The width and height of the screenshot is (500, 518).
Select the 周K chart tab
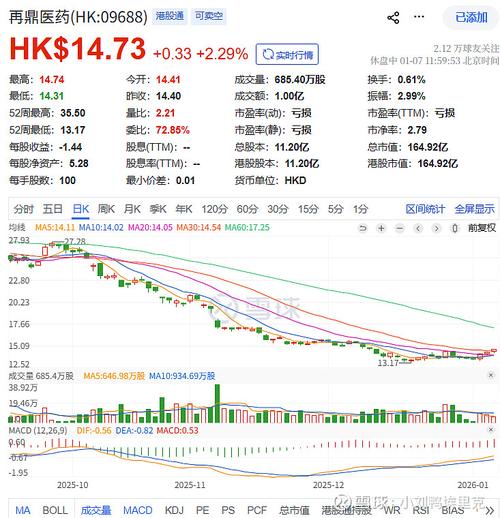pyautogui.click(x=106, y=209)
